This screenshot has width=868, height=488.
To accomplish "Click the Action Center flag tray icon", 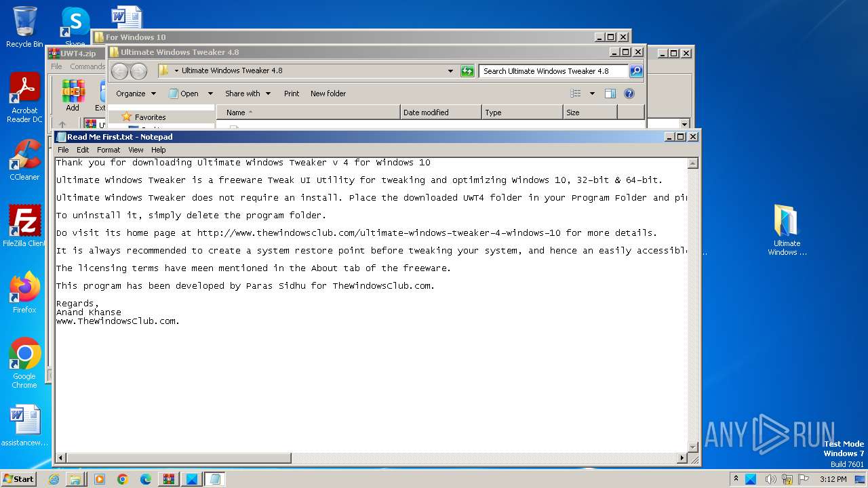I will tap(805, 479).
